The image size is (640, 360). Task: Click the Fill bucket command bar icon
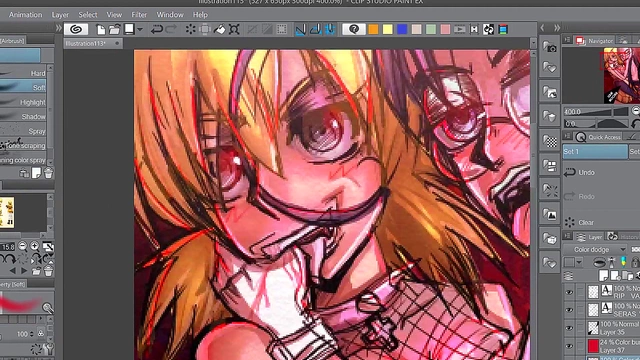pyautogui.click(x=220, y=29)
